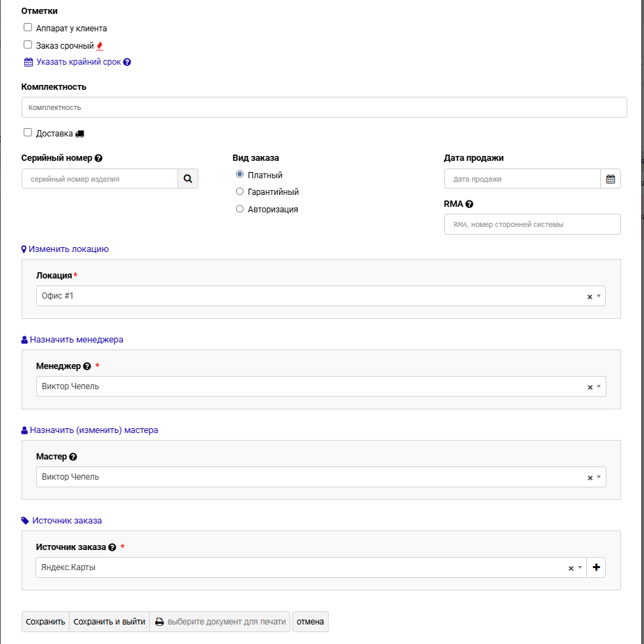Enable the Аппарат у клиента checkbox
The height and width of the screenshot is (644, 644).
click(28, 28)
